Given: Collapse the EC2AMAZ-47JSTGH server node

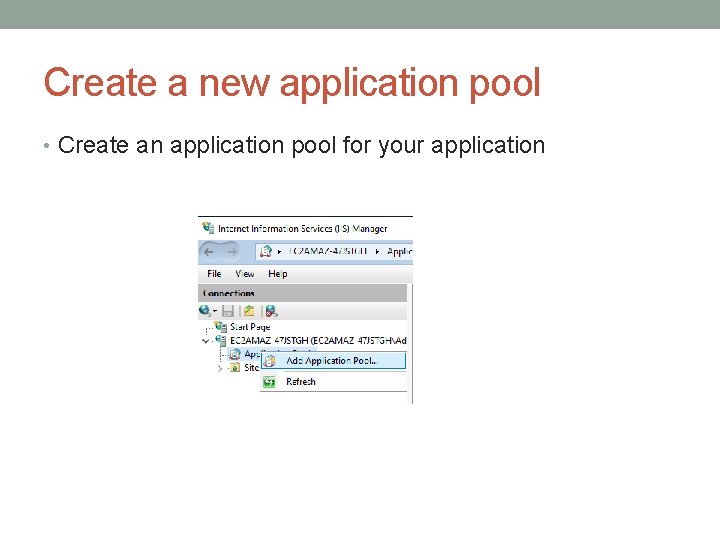Looking at the screenshot, I should 206,341.
